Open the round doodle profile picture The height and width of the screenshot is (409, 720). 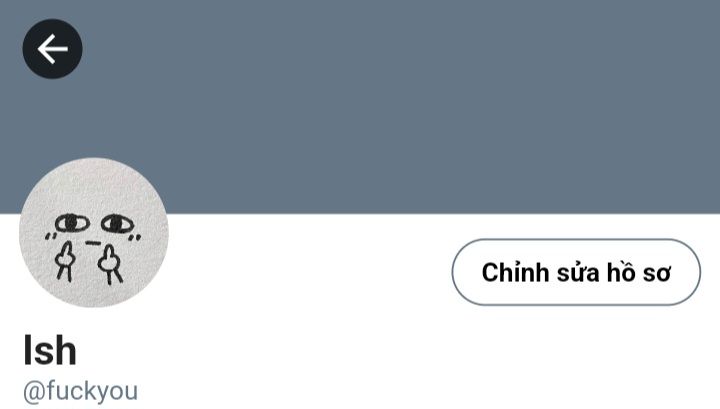(94, 232)
